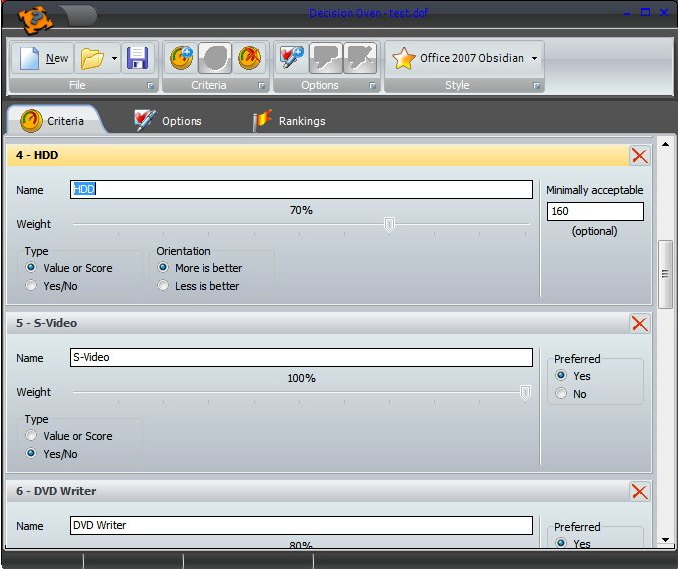Click the S-Video weight slider handle

[525, 393]
